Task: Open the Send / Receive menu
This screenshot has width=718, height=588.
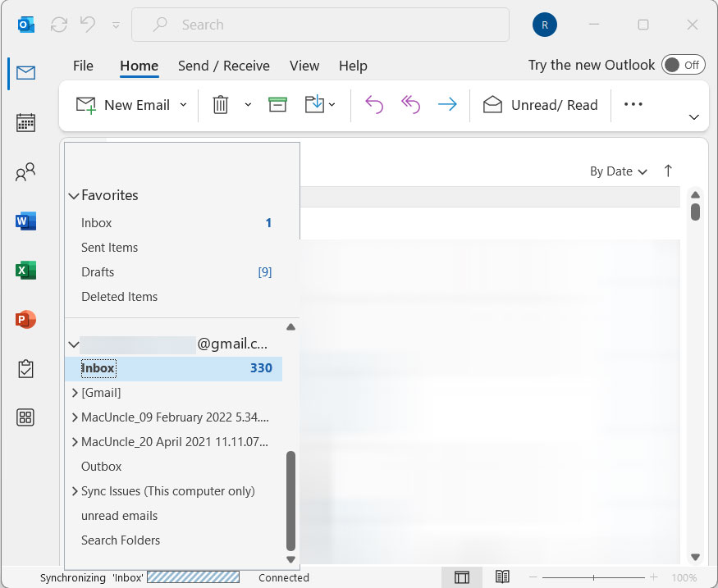Action: pos(224,66)
